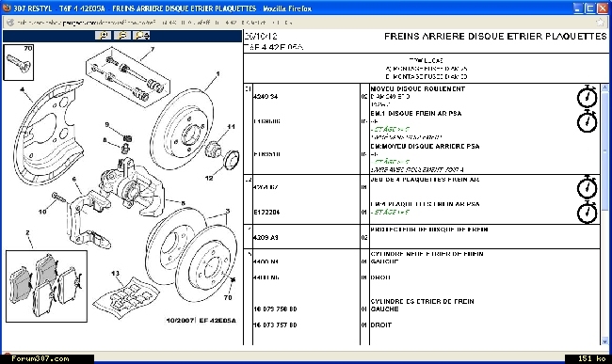Open the screw 70 thumbnail image
Image resolution: width=612 pixels, height=364 pixels.
[18, 62]
